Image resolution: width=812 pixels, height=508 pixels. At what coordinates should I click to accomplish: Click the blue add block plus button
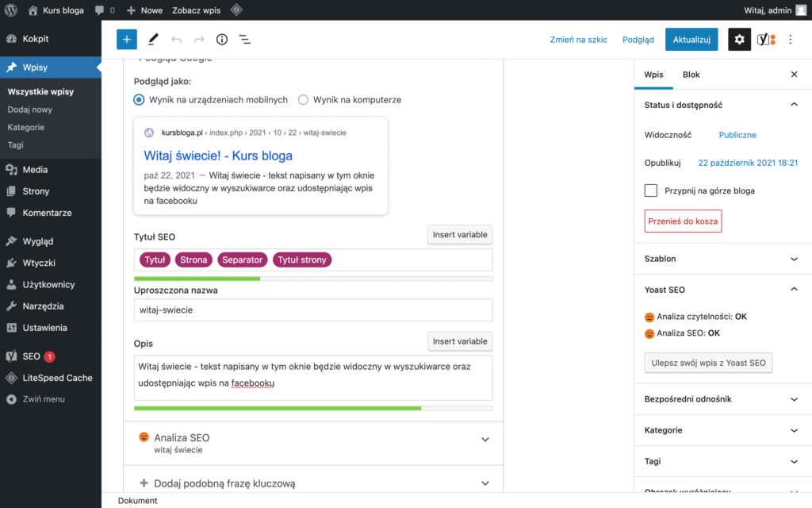127,40
